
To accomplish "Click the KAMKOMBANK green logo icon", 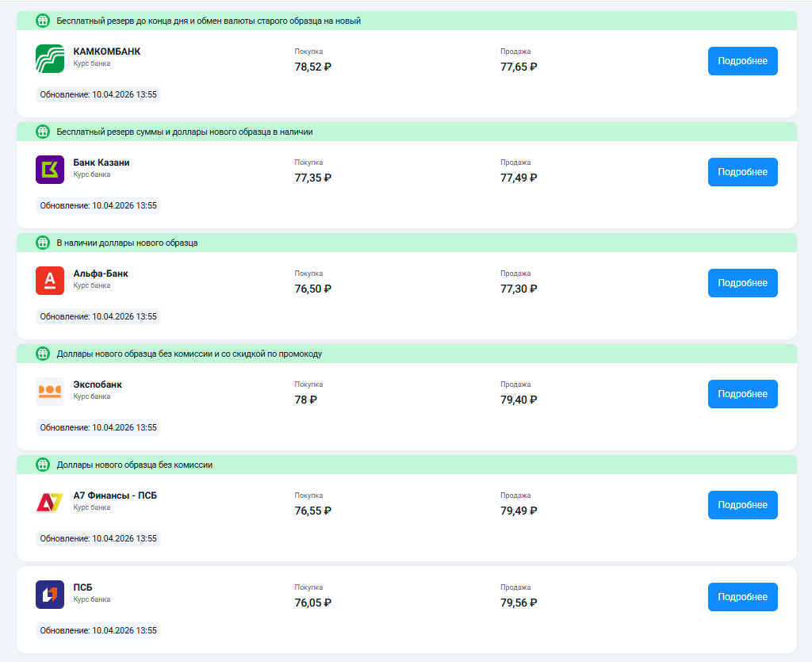I will click(x=50, y=59).
